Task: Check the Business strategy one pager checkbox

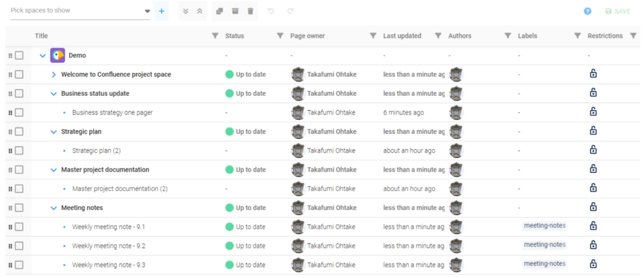Action: pyautogui.click(x=19, y=113)
